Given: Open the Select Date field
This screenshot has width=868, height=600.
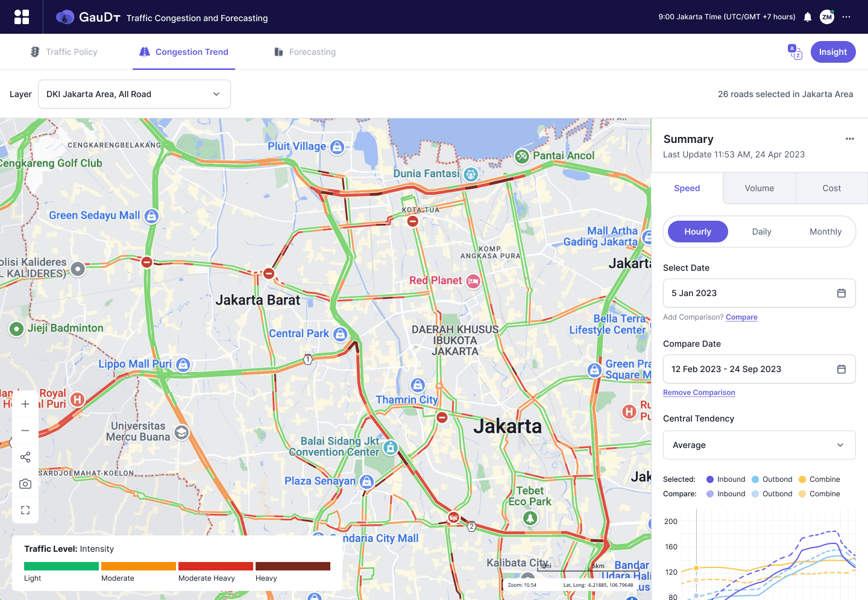Looking at the screenshot, I should pyautogui.click(x=759, y=293).
